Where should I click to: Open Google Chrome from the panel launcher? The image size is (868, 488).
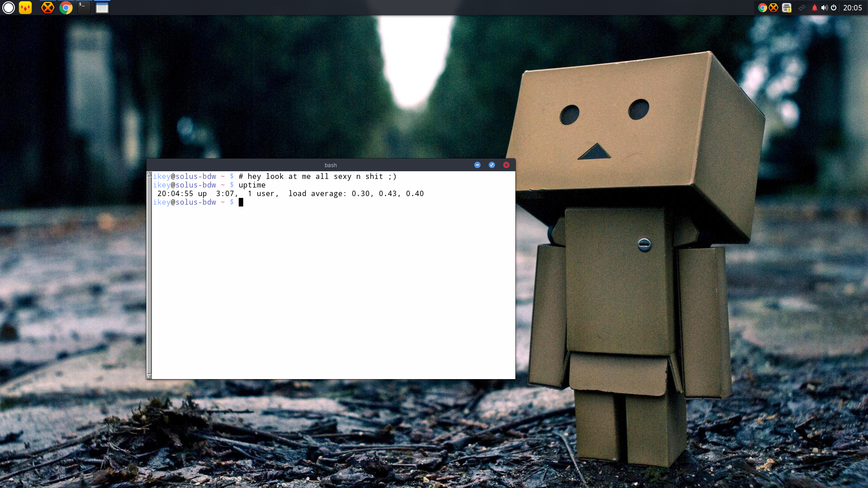click(x=66, y=8)
